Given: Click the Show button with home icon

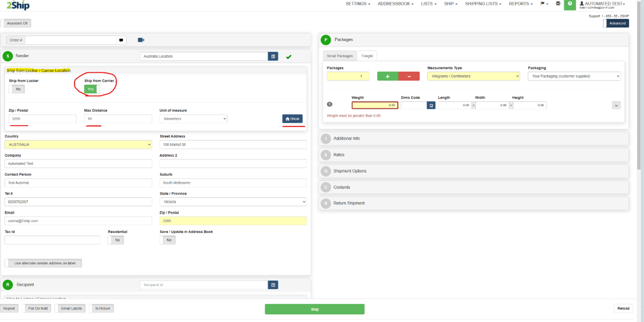Looking at the screenshot, I should coord(293,119).
